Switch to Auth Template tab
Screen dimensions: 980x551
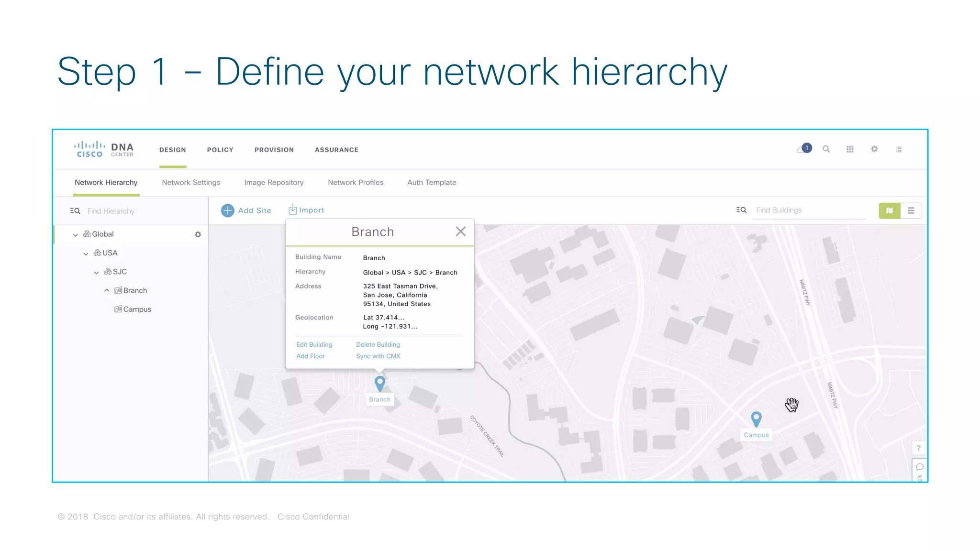point(432,182)
